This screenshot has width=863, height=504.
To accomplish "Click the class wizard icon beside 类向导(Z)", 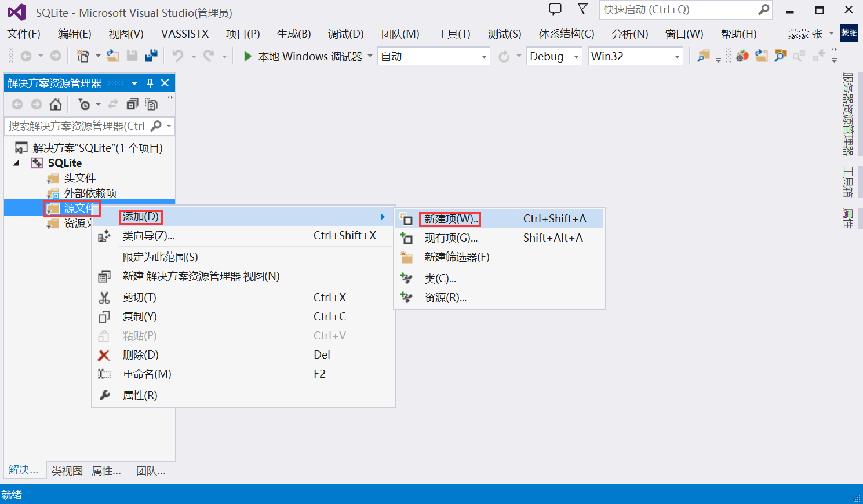I will pyautogui.click(x=105, y=236).
